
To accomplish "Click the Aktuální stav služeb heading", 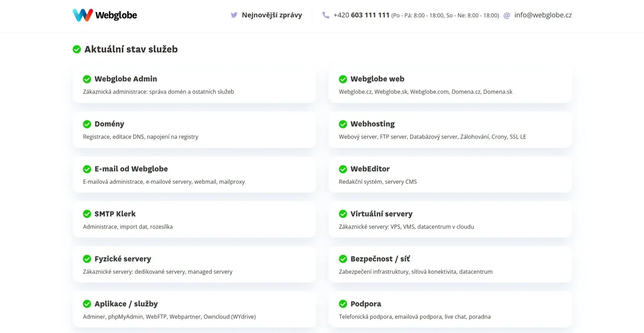I will point(131,49).
